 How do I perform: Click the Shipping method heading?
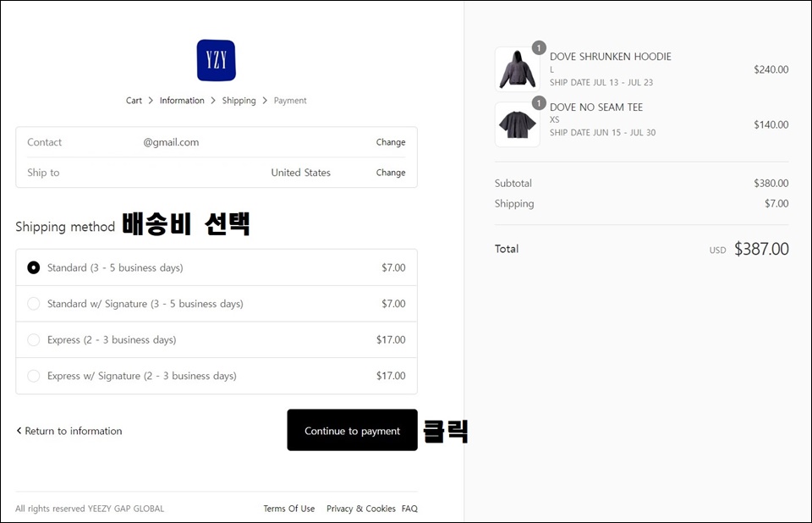pos(65,227)
